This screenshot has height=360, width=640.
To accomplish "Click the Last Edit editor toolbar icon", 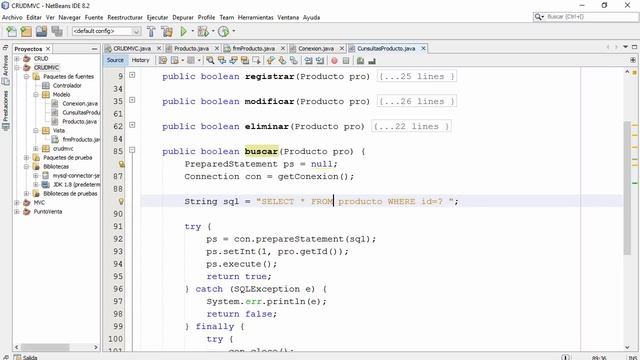I will coord(163,60).
